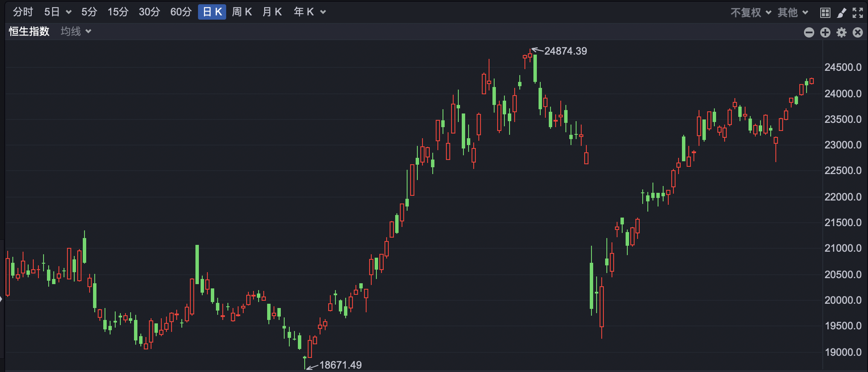Zoom out with the minus icon
The height and width of the screenshot is (372, 868).
(809, 32)
